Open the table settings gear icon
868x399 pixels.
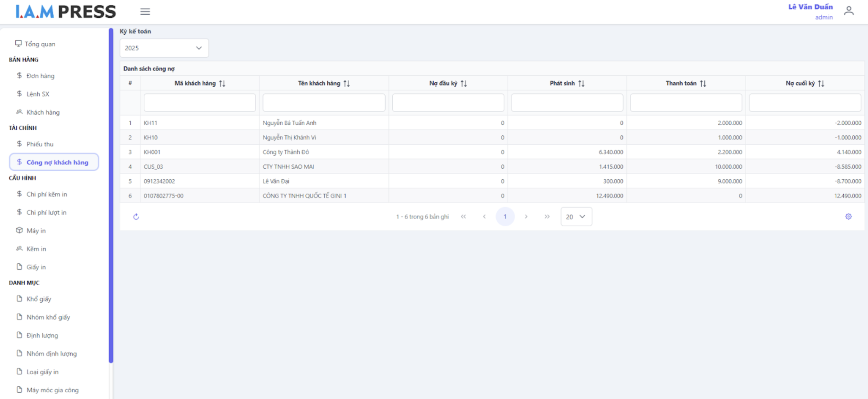click(x=848, y=217)
